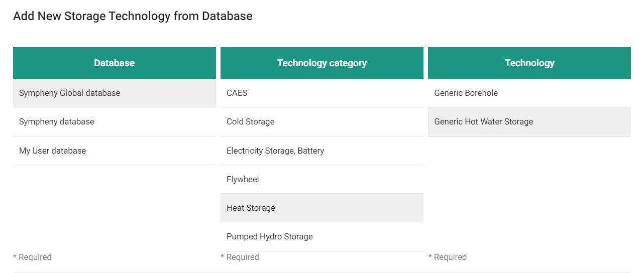644x273 pixels.
Task: Select Generic Borehole technology
Action: (x=466, y=93)
